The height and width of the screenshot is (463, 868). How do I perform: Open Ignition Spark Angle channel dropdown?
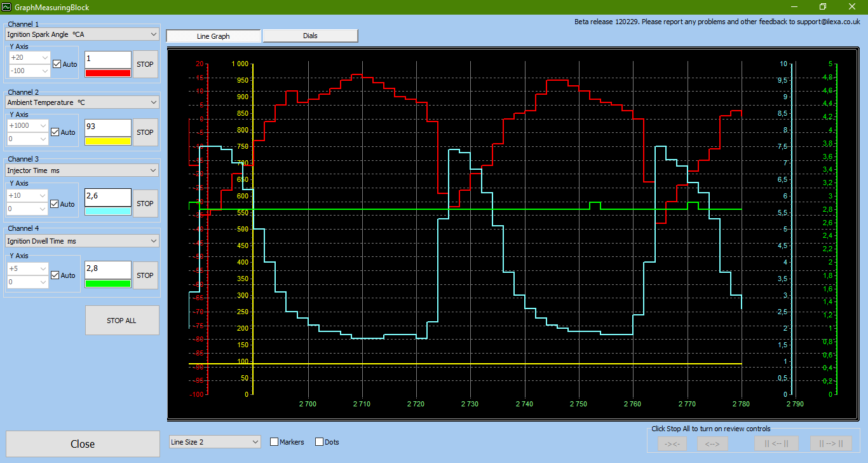pyautogui.click(x=82, y=34)
